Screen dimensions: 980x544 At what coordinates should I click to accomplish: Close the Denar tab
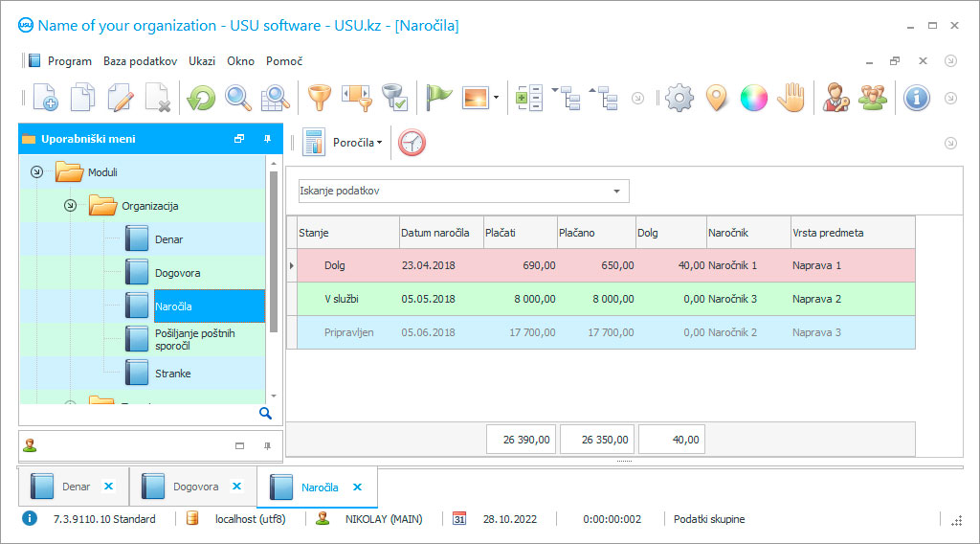tap(108, 487)
